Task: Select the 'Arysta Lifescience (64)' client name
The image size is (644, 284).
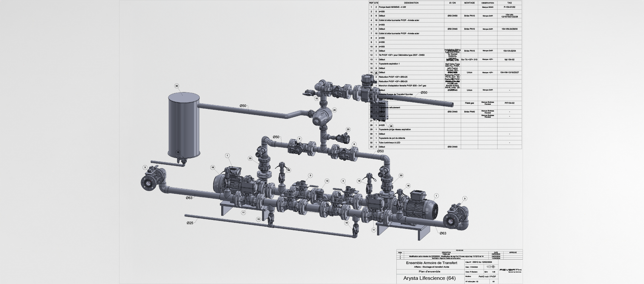Action: [x=430, y=278]
